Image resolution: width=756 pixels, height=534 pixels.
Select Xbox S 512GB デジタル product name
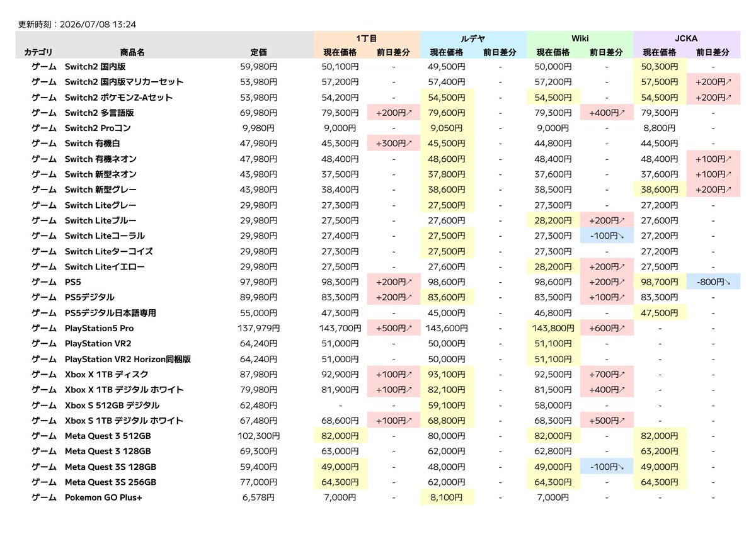click(x=112, y=406)
